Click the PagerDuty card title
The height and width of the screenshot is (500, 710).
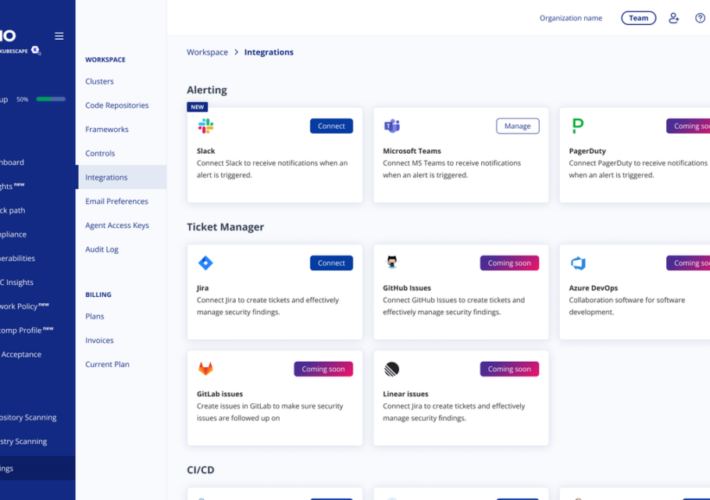click(x=587, y=151)
